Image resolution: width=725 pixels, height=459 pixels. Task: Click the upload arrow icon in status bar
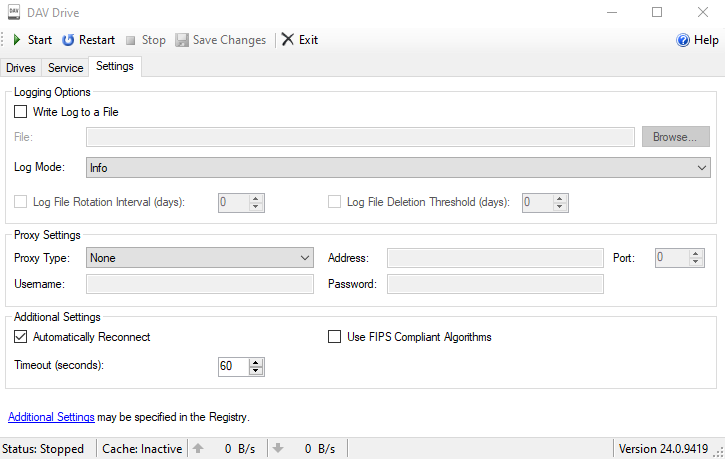pos(198,449)
